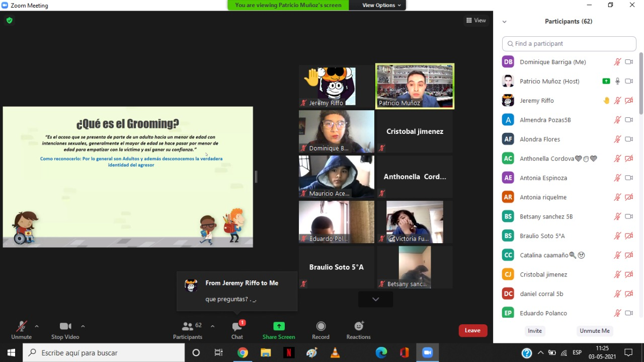Click the Invite button

pyautogui.click(x=535, y=331)
